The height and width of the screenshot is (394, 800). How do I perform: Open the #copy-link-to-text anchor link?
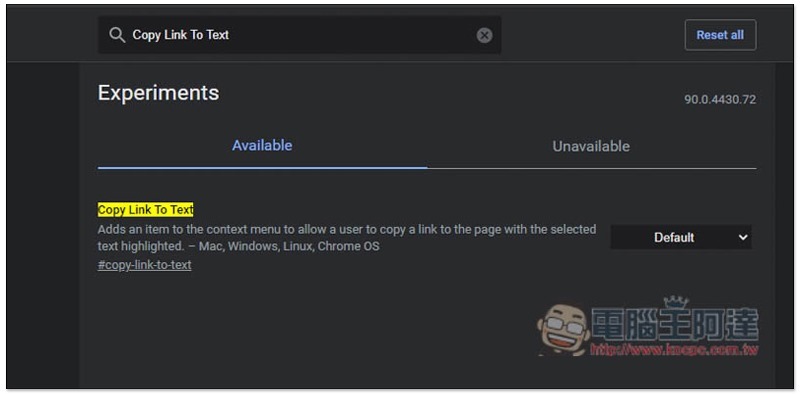(144, 265)
